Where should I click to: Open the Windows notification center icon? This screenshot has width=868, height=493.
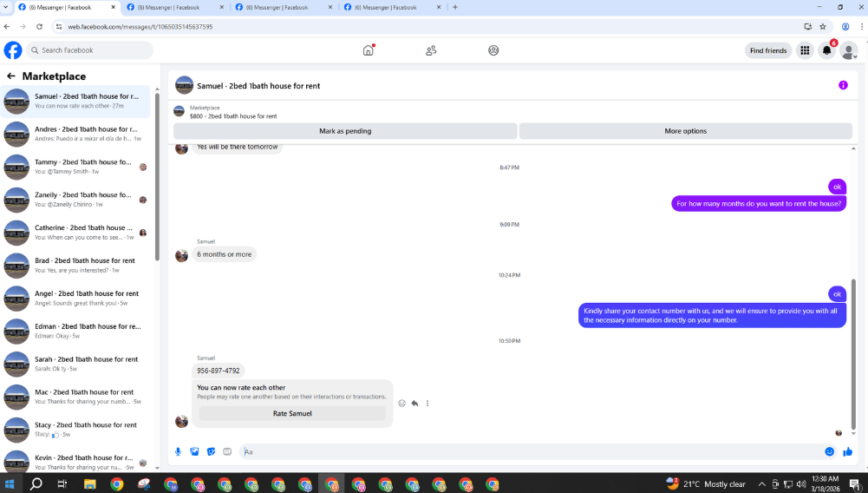854,484
